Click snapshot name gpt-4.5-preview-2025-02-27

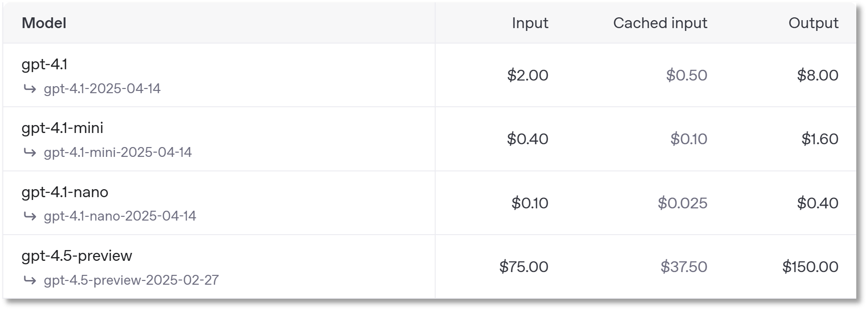[x=131, y=280]
